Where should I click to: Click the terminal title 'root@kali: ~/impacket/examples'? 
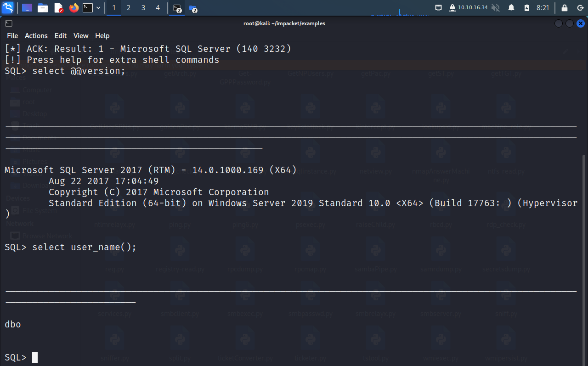tap(284, 23)
